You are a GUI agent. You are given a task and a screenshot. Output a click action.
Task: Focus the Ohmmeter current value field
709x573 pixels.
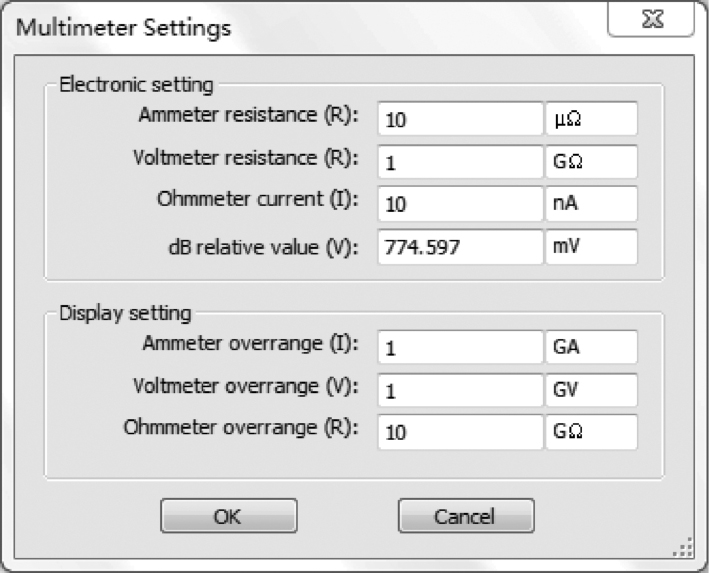pyautogui.click(x=461, y=204)
